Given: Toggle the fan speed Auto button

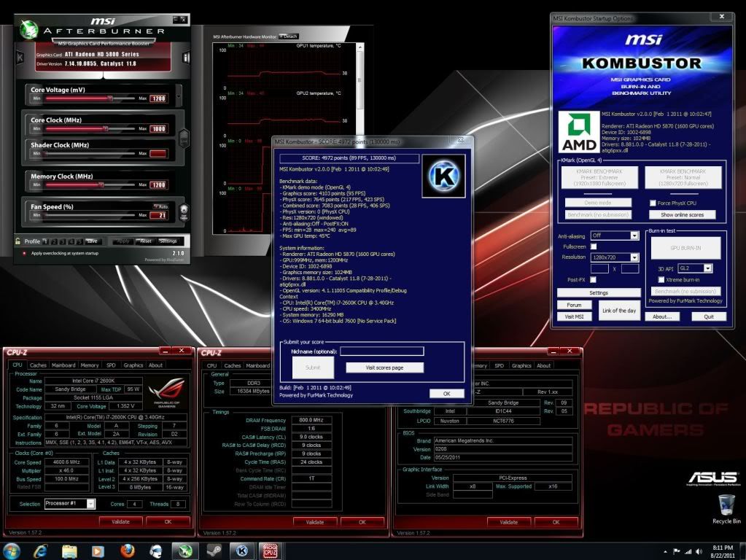Looking at the screenshot, I should (161, 206).
